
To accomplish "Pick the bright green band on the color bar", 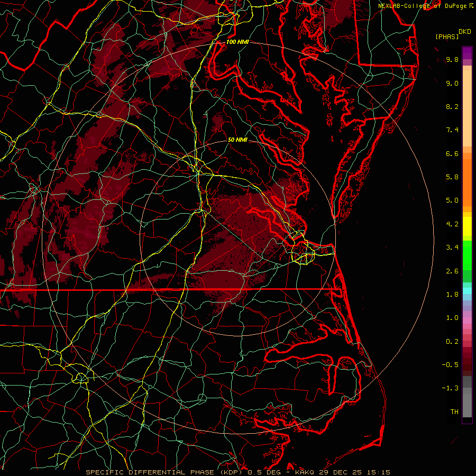I will pyautogui.click(x=467, y=255).
